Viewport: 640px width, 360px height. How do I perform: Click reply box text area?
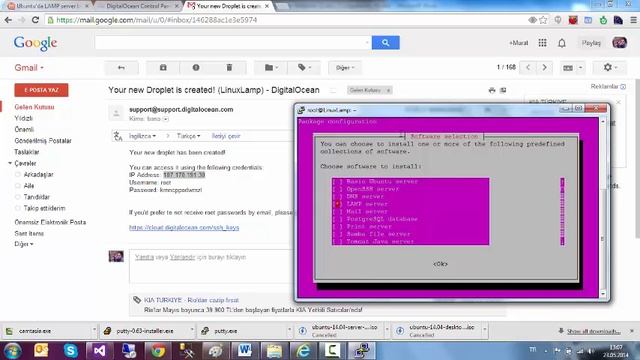click(x=211, y=266)
